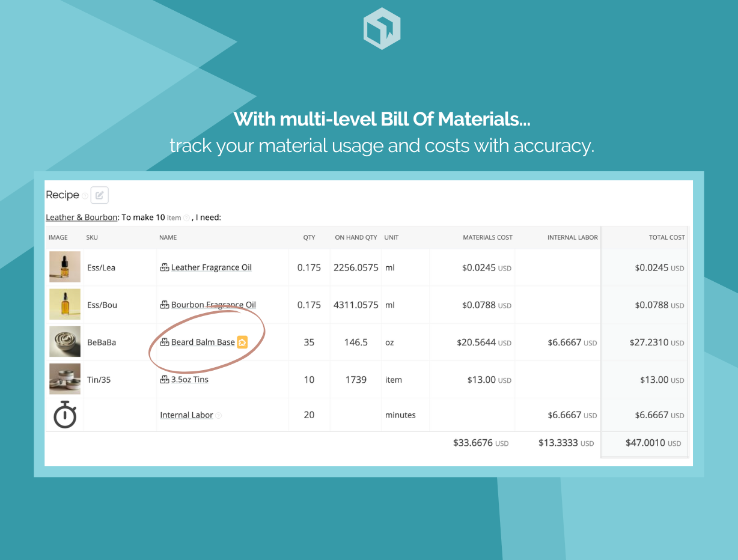
Task: Click the QTY column header
Action: pos(309,237)
